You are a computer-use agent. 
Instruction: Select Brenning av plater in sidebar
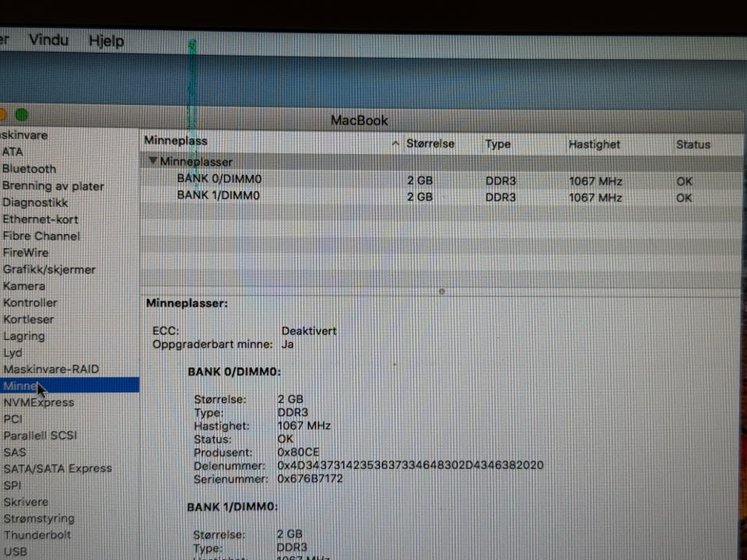[53, 186]
